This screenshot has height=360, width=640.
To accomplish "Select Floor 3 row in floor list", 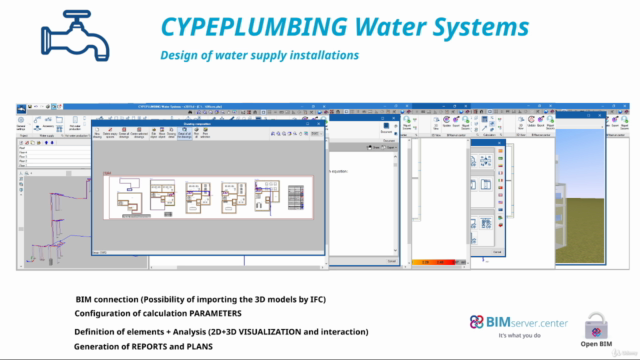I will coord(54,156).
